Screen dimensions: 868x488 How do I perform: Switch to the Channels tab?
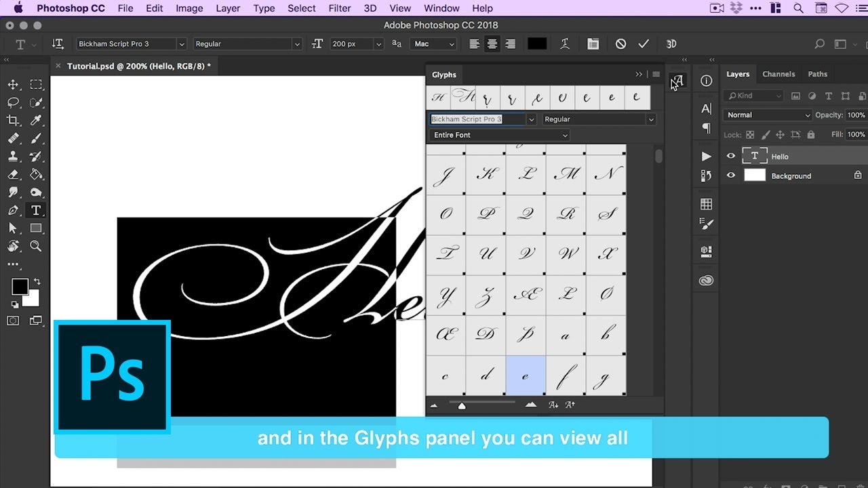click(x=778, y=74)
